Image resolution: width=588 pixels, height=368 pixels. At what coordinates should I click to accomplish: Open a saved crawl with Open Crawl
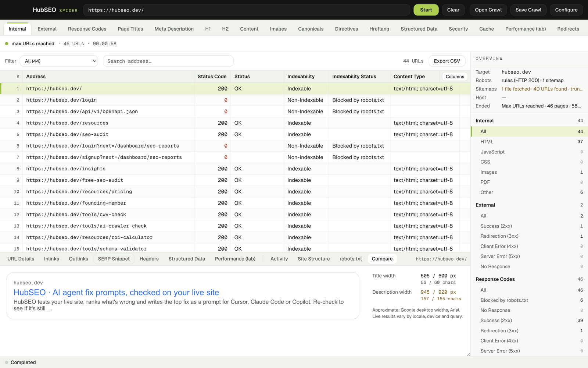[488, 10]
